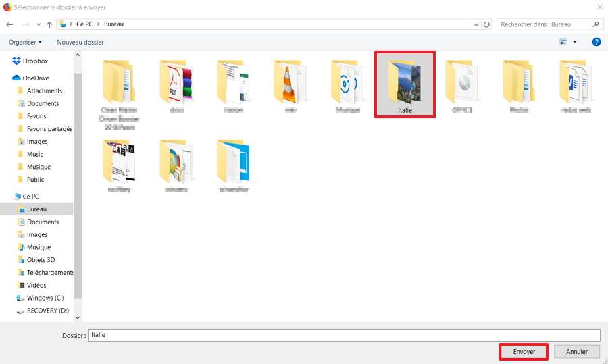Screen dimensions: 608x364
Task: Select Windows (C:) drive in the sidebar
Action: [45, 298]
